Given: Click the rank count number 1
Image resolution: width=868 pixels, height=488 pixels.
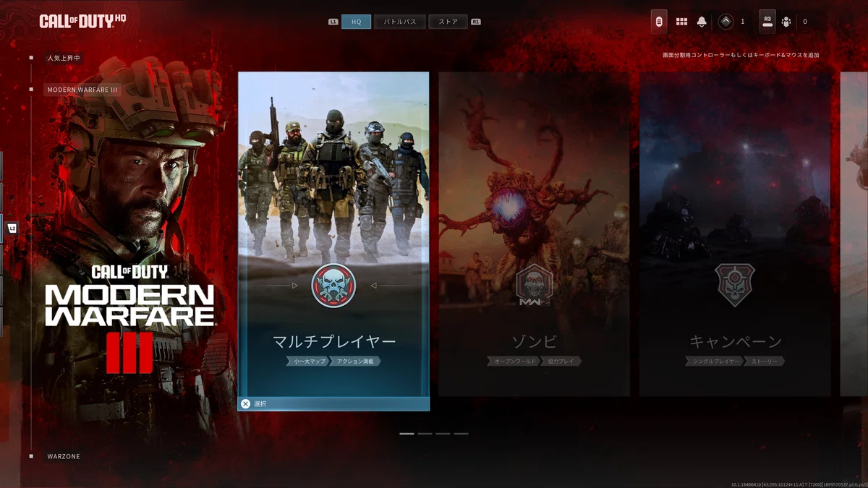Looking at the screenshot, I should [x=743, y=22].
